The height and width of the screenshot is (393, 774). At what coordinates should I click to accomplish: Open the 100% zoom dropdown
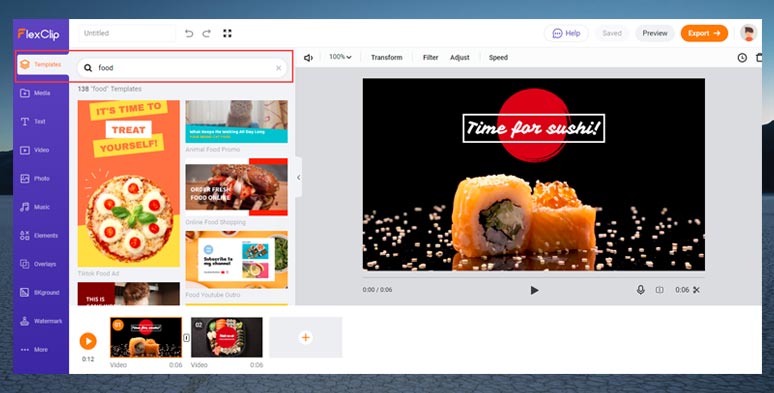(340, 57)
